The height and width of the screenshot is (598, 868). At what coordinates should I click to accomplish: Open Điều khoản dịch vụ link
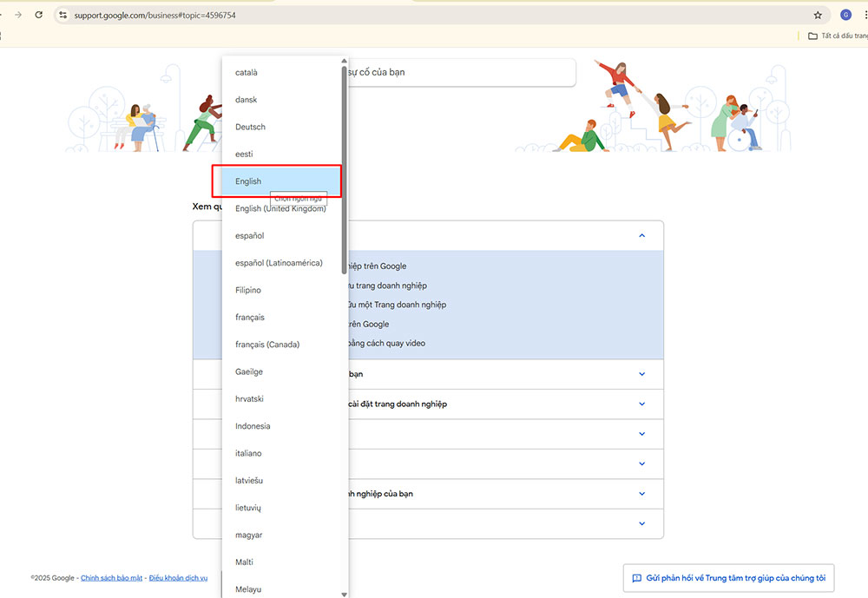[178, 578]
